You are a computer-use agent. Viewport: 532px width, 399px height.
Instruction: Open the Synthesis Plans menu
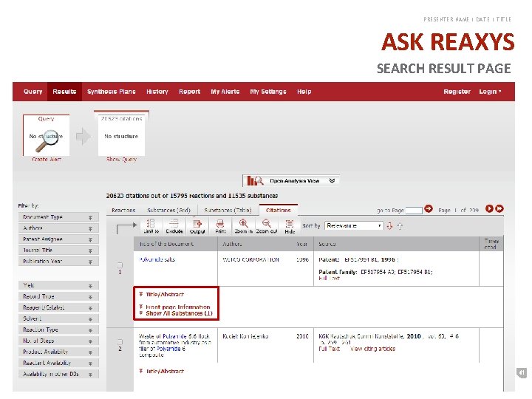112,92
